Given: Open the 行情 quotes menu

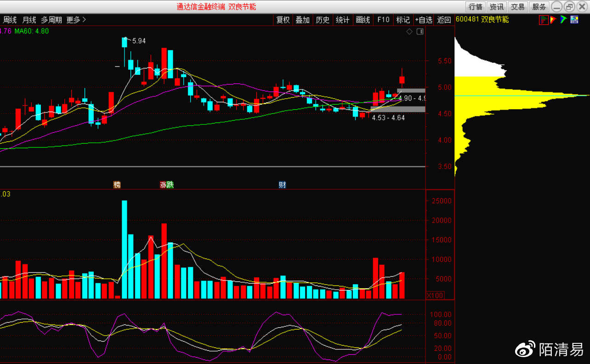Looking at the screenshot, I should 476,7.
